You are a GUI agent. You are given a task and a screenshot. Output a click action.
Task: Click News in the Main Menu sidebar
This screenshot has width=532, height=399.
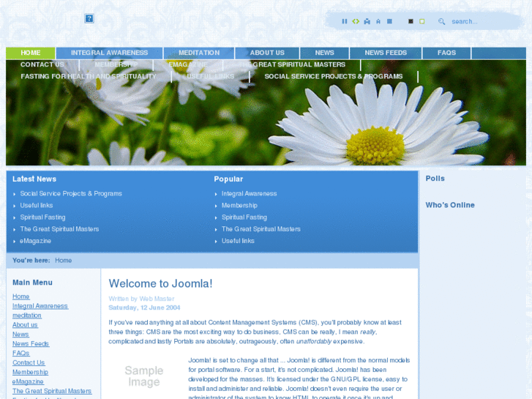pyautogui.click(x=20, y=335)
